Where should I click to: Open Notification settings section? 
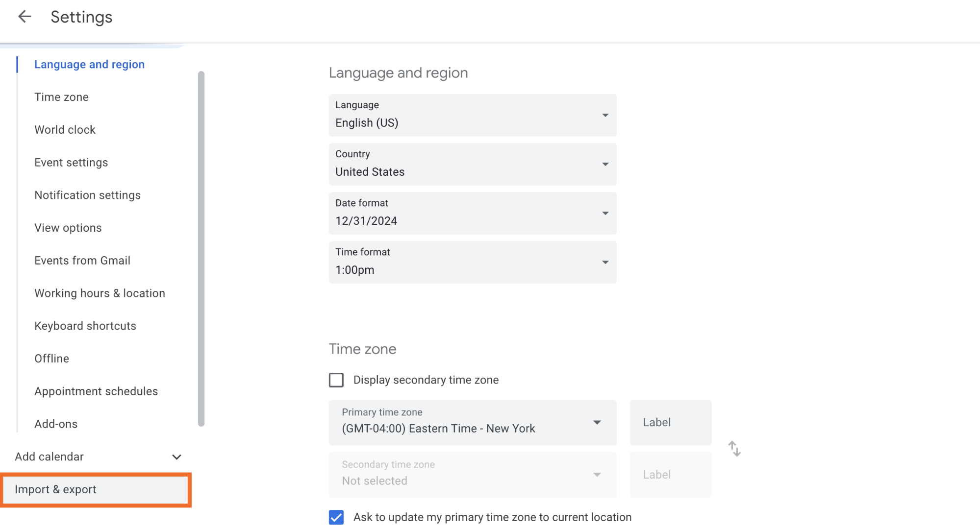pyautogui.click(x=87, y=195)
